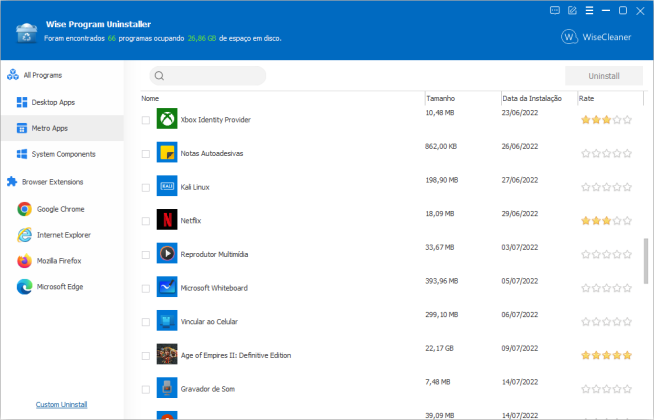Check the Kali Linux checkbox
Viewport: 654px width, 420px height.
tap(146, 188)
